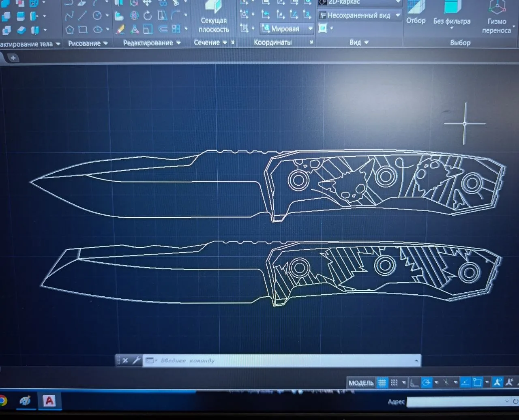Open command line customize wrench

(x=136, y=360)
